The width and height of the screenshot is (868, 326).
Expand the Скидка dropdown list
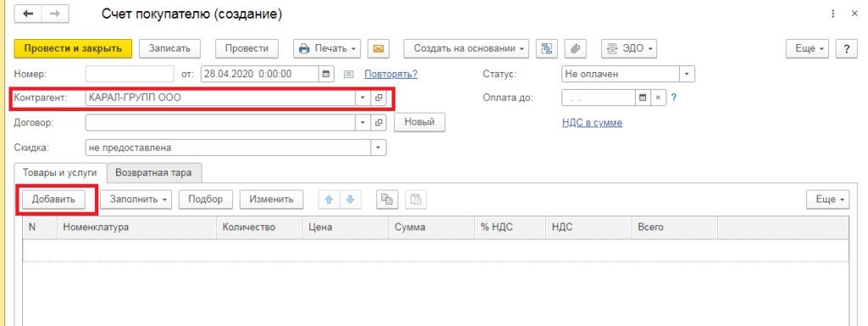tap(379, 148)
